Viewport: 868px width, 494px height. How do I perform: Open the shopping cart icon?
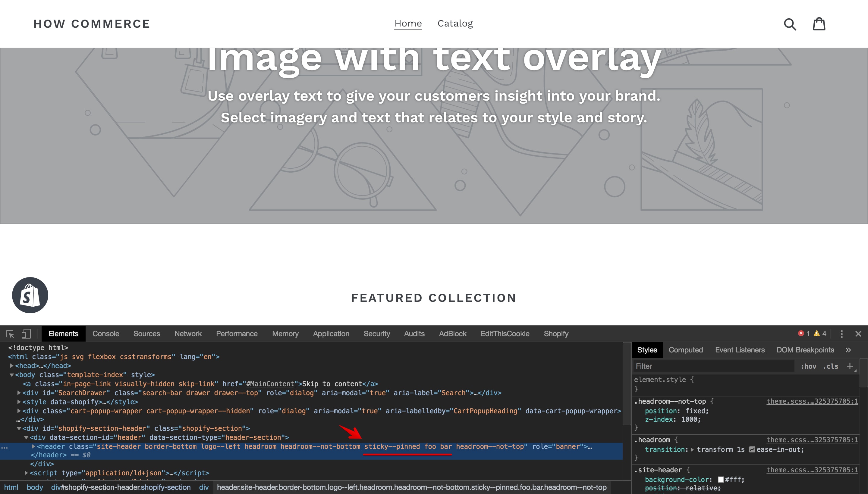pyautogui.click(x=820, y=24)
